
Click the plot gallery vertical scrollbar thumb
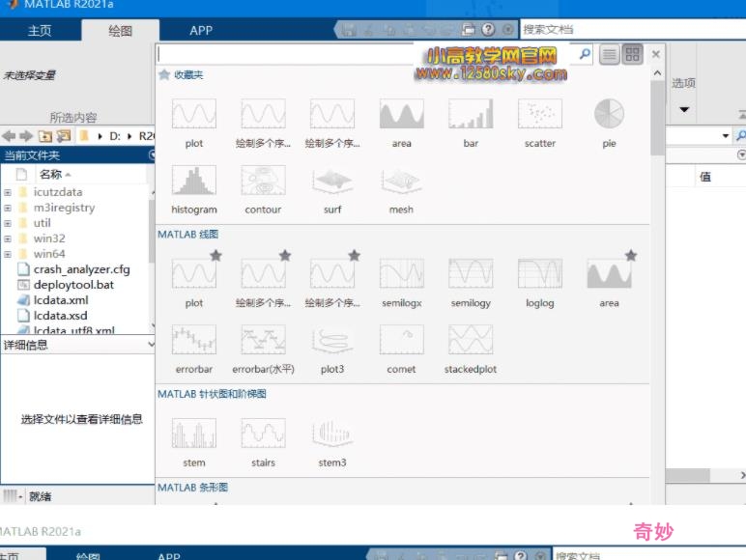click(657, 118)
